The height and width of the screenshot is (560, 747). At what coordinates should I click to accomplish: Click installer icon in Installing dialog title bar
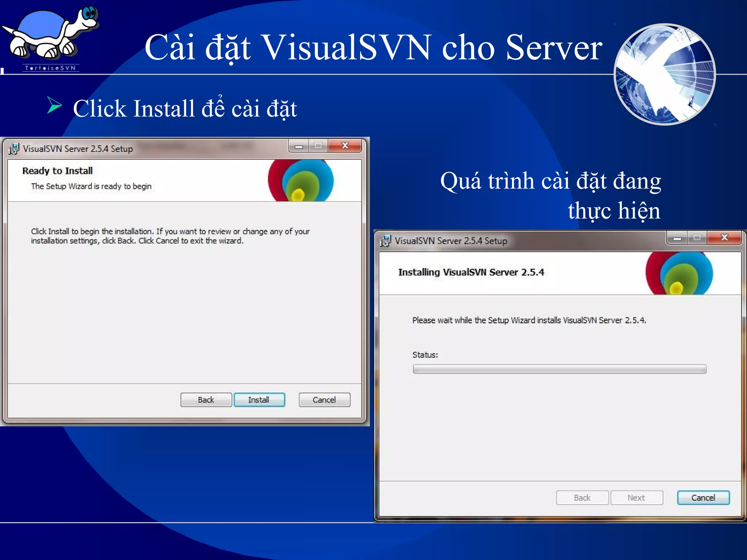tap(386, 241)
